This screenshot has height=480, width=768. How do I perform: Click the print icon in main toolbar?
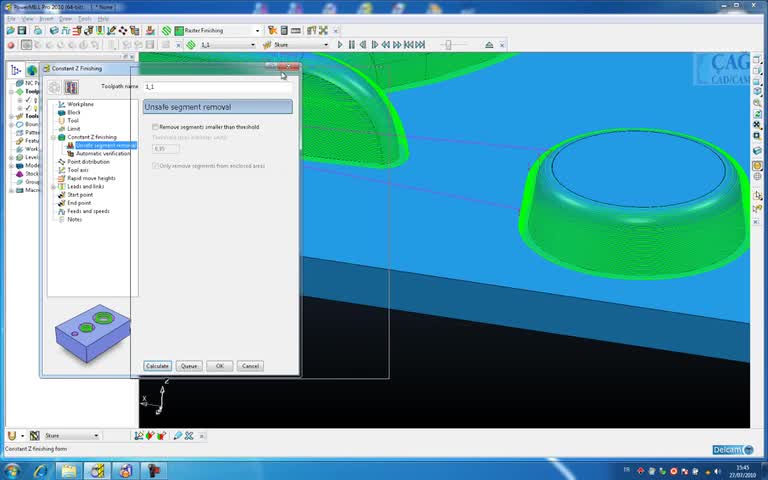click(37, 30)
